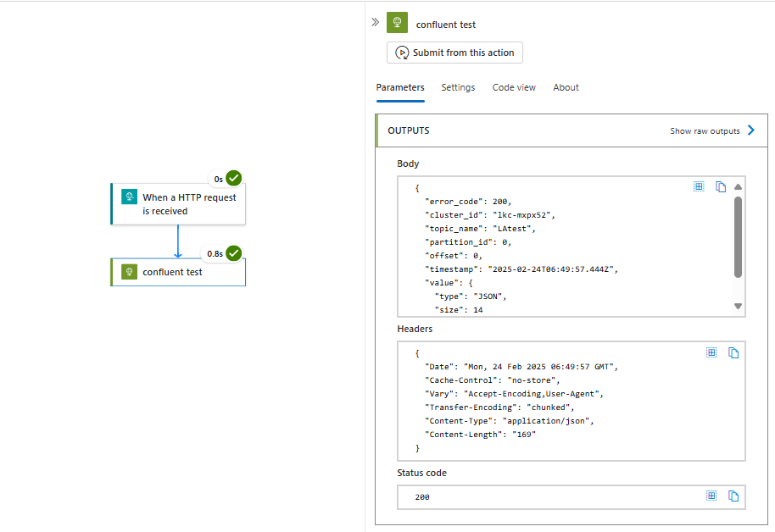Click the "Content-Length": "169" header line

pos(481,435)
